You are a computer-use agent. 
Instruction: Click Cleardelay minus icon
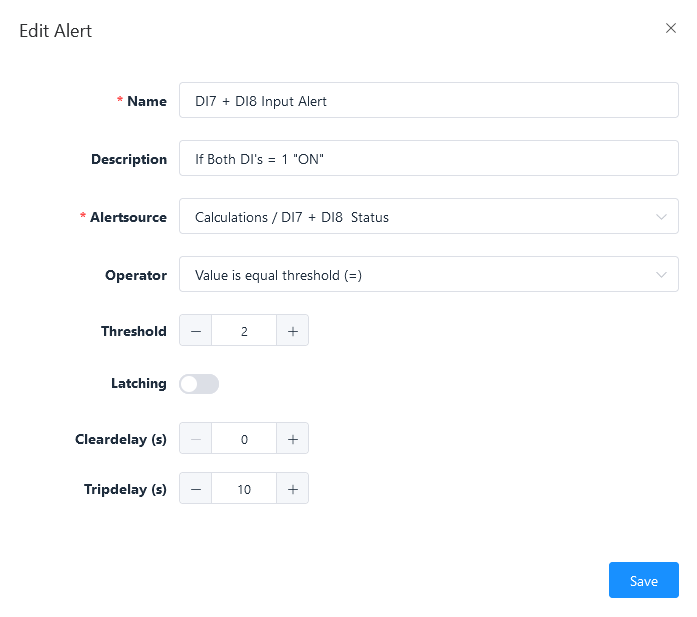(x=196, y=438)
